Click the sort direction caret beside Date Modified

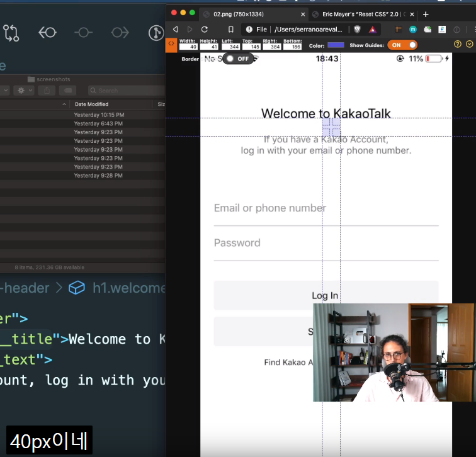coord(64,104)
